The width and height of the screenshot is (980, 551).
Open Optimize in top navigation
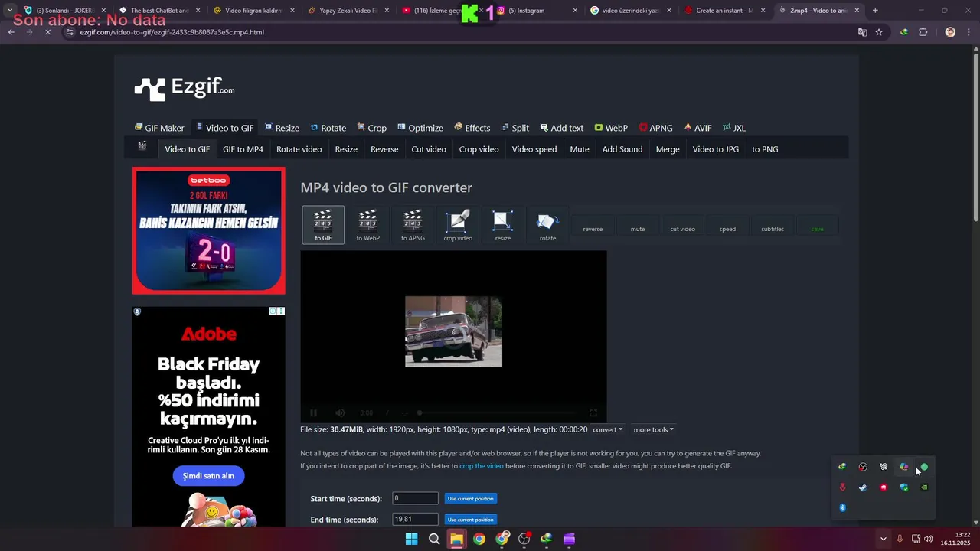[420, 128]
